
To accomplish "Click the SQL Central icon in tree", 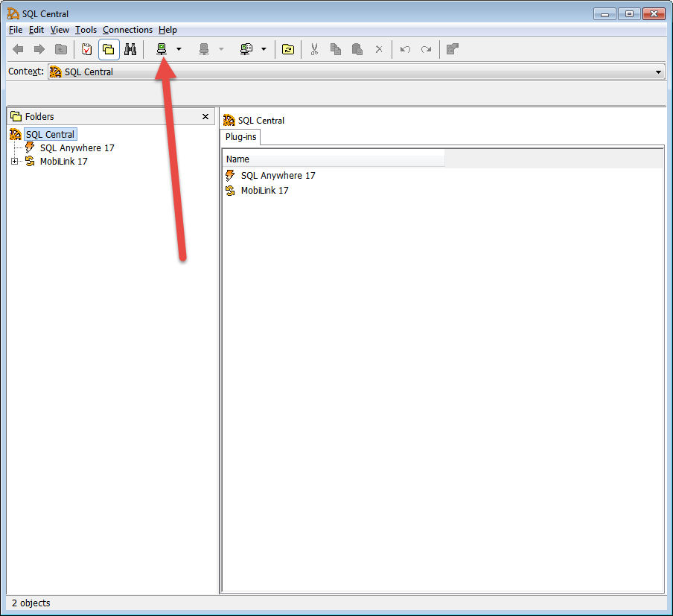I will coord(16,135).
